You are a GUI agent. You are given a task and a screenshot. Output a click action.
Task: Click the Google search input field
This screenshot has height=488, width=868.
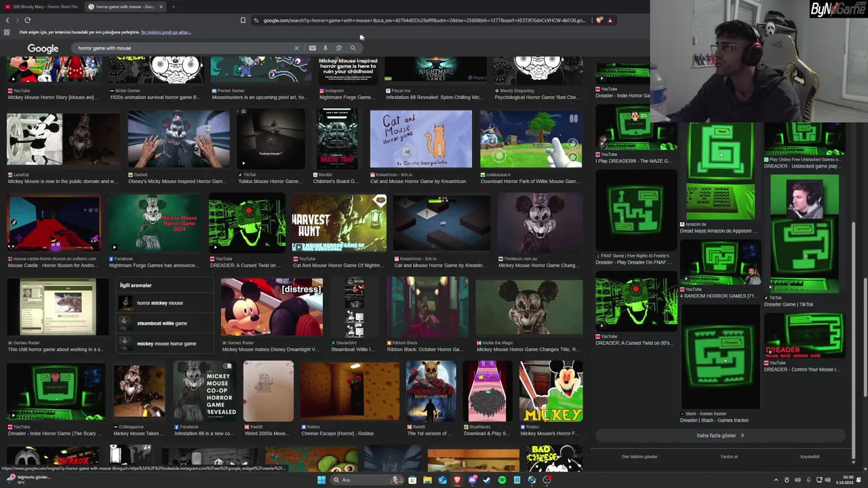pyautogui.click(x=183, y=48)
